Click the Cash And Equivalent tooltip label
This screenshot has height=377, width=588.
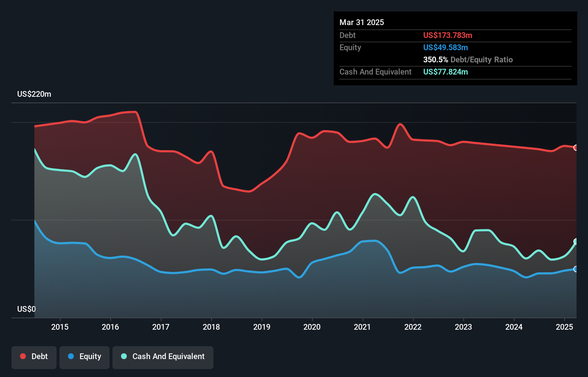pos(375,72)
